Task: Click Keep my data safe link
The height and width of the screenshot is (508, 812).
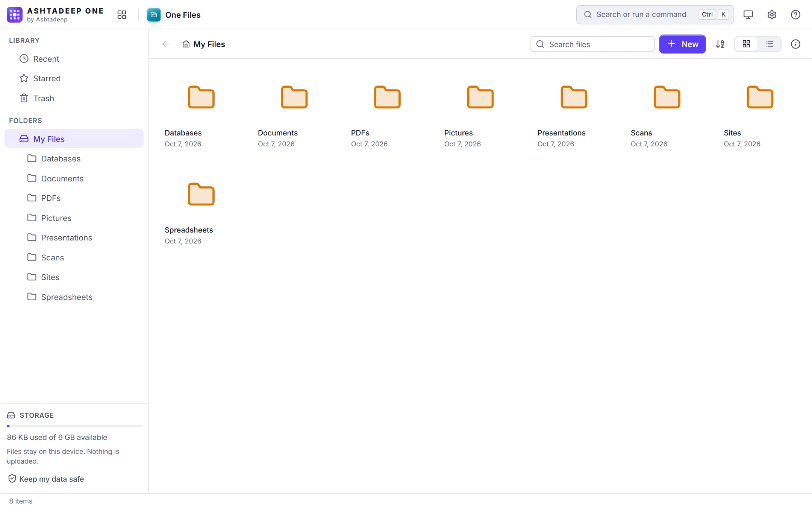Action: tap(46, 479)
